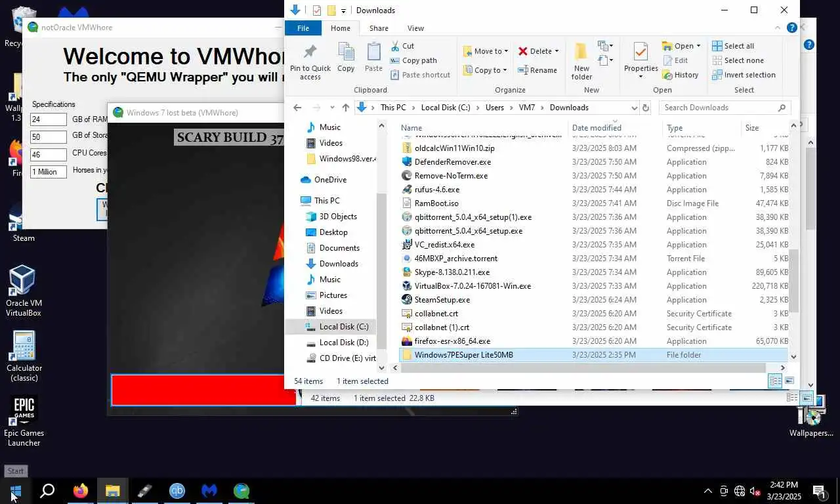Open the File tab

click(x=303, y=28)
